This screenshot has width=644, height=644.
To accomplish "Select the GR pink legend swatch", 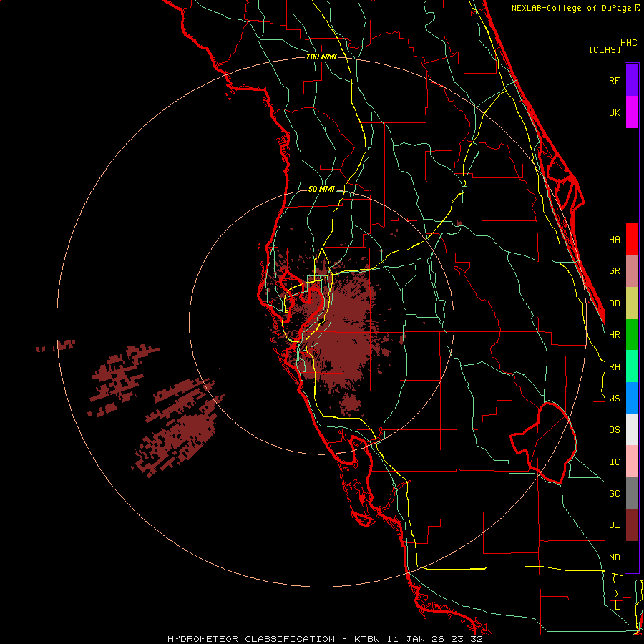I will (x=632, y=271).
